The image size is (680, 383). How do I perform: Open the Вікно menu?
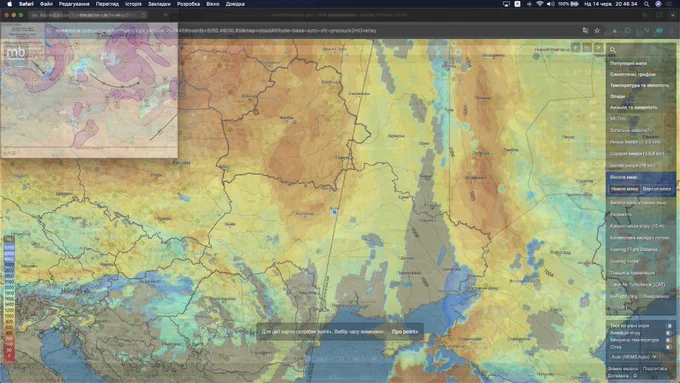click(x=212, y=4)
